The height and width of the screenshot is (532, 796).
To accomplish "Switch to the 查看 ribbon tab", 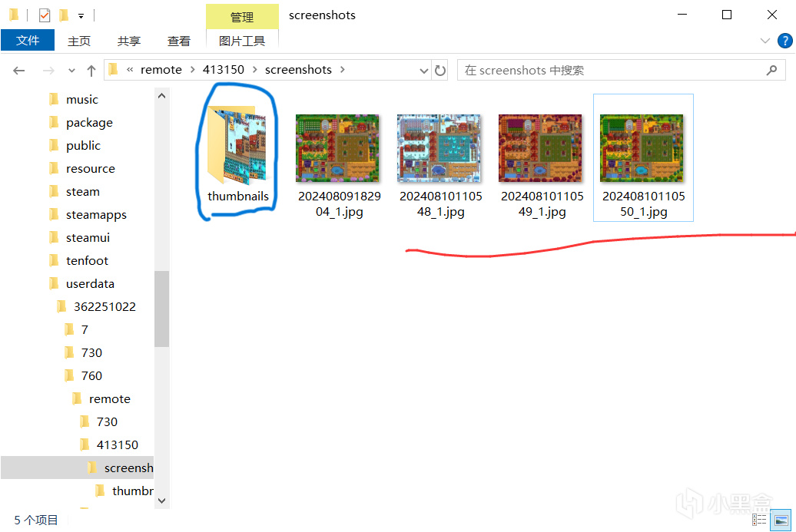I will [x=179, y=41].
